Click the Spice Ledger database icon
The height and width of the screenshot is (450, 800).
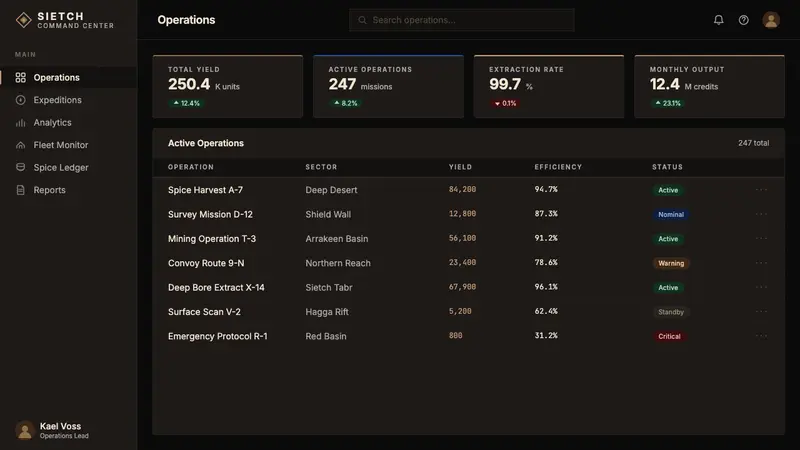(x=20, y=167)
